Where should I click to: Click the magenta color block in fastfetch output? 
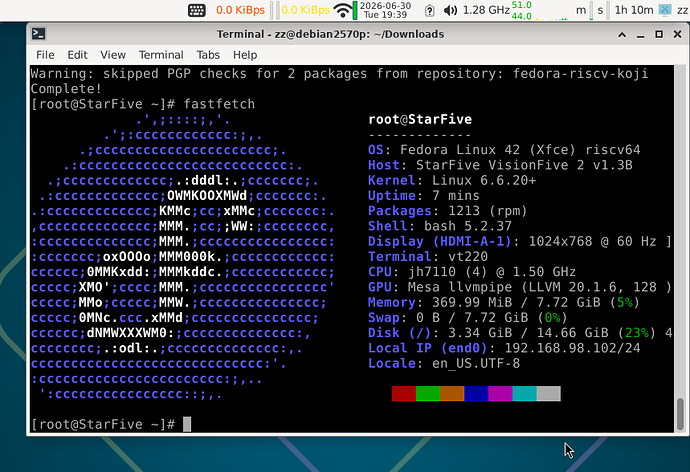500,394
